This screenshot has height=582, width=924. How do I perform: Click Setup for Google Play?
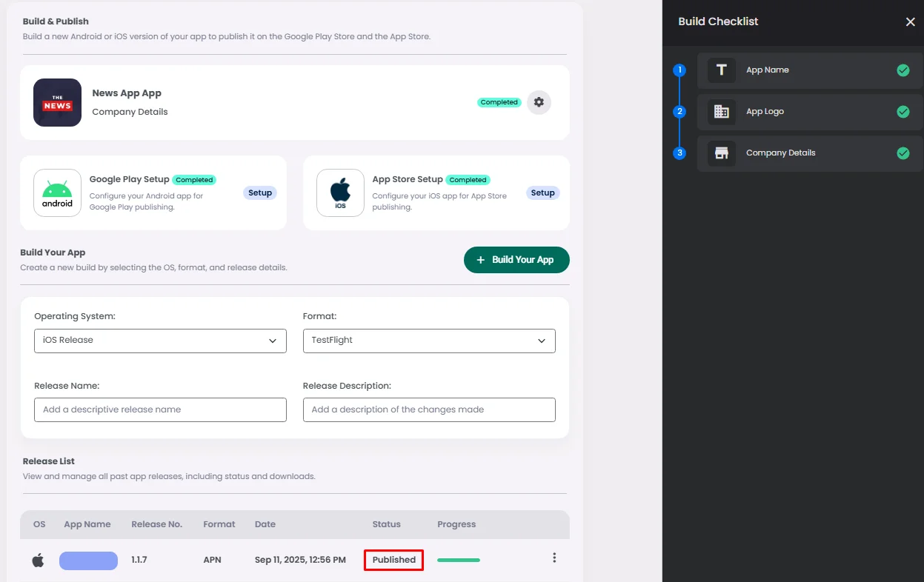pos(260,193)
